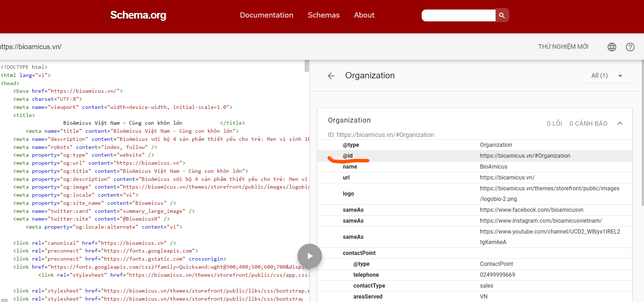Click the search magnifier button
Viewport: 644px width, 302px height.
coord(502,15)
